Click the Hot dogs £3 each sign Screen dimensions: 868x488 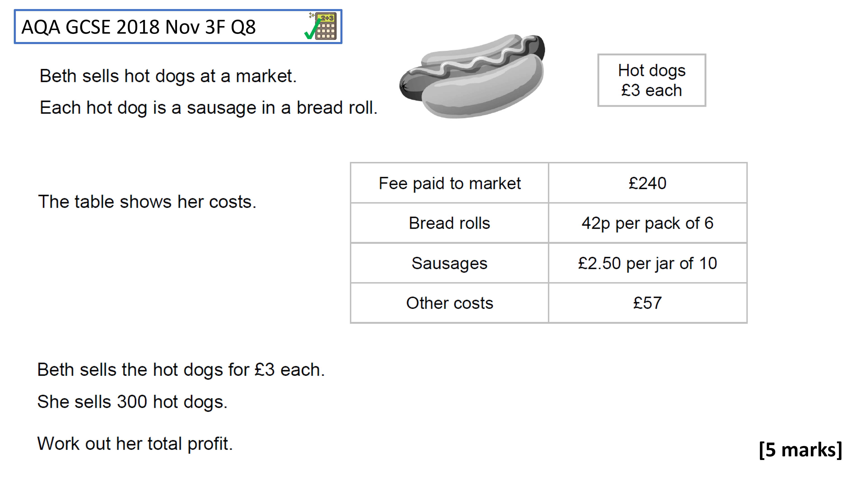pyautogui.click(x=652, y=80)
